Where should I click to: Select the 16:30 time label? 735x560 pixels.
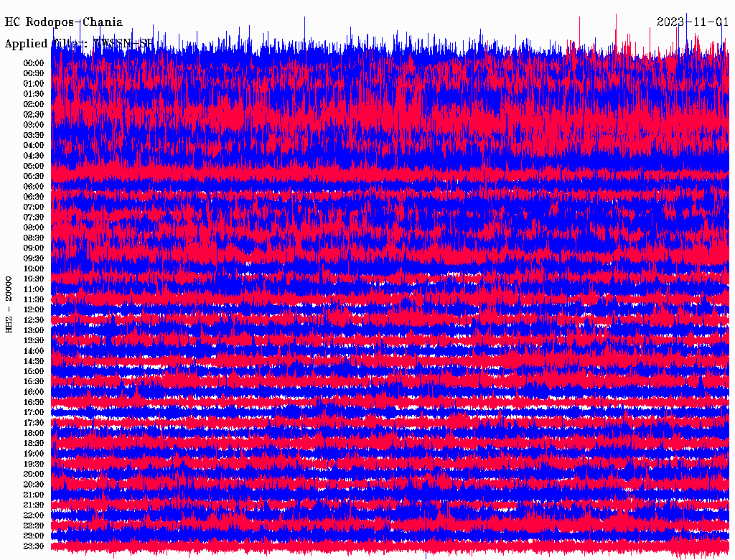33,403
